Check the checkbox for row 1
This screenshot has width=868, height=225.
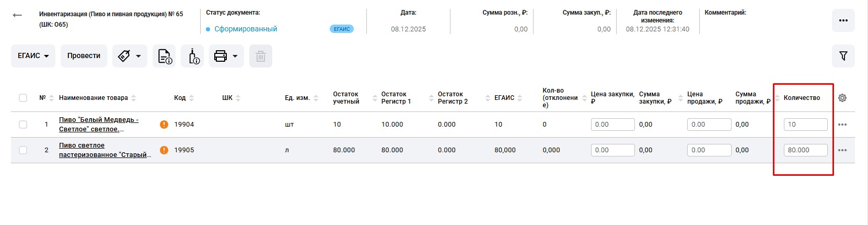click(23, 125)
